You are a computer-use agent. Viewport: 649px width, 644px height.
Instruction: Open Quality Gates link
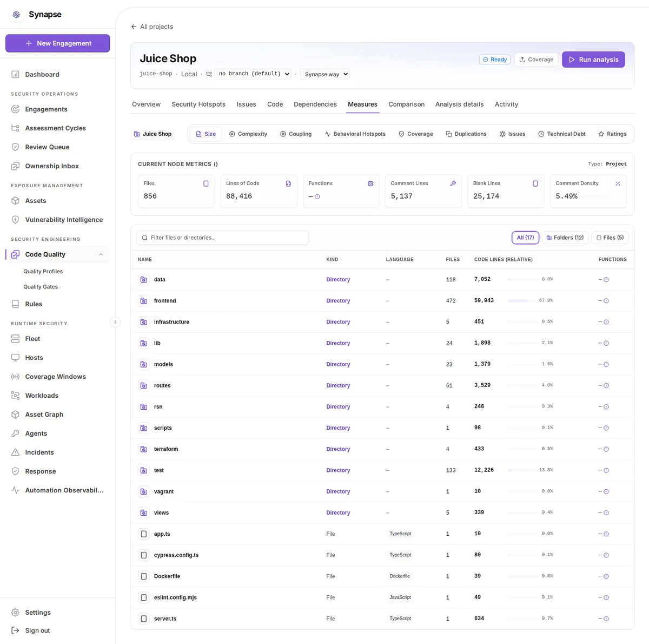(x=41, y=287)
